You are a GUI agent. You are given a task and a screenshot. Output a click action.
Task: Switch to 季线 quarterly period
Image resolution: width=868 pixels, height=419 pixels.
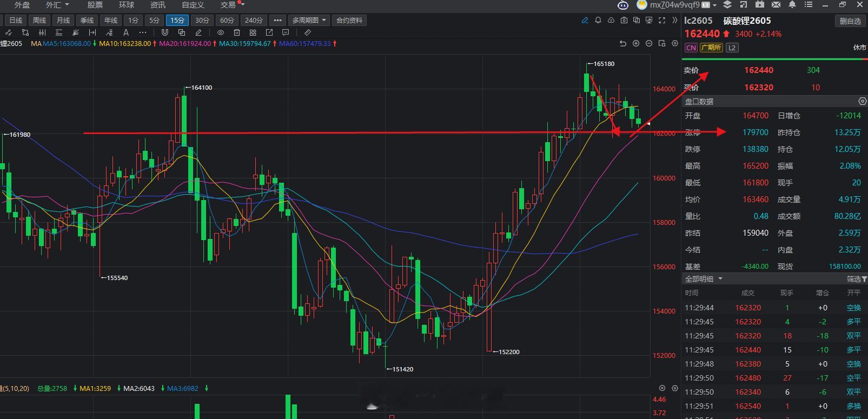[87, 21]
